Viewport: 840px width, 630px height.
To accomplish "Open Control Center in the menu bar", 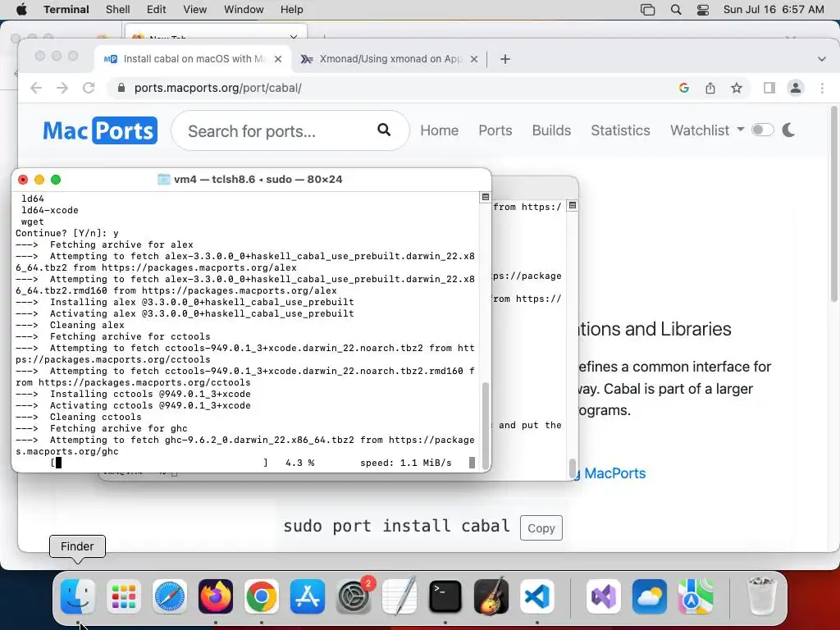I will 703,10.
